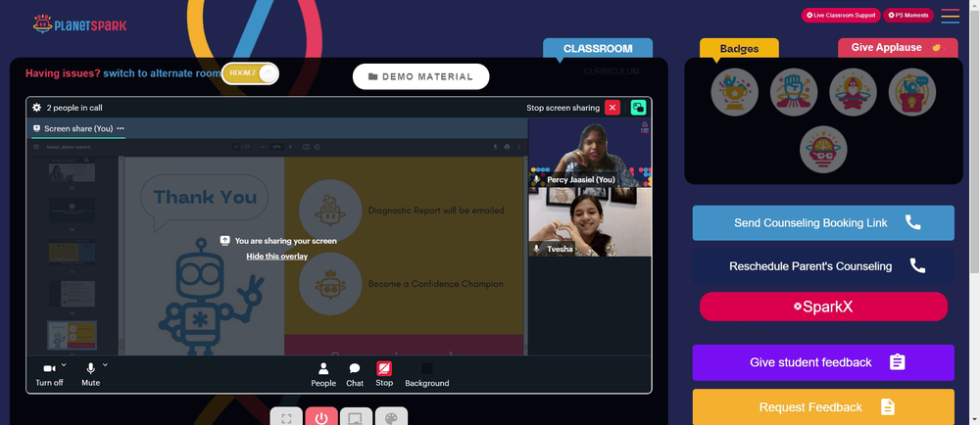Click the color palette theme button
The height and width of the screenshot is (425, 980).
click(391, 417)
